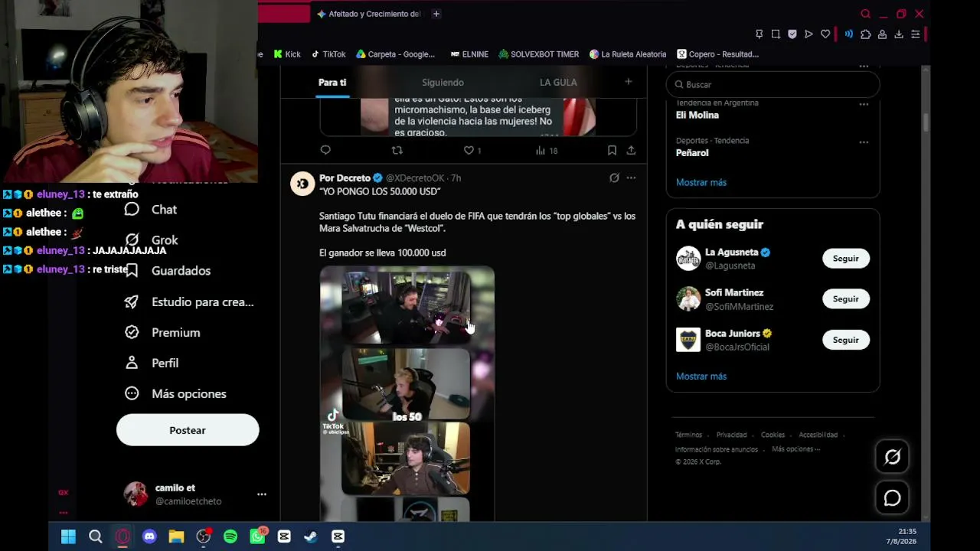980x551 pixels.
Task: Open Premium from the X sidebar
Action: pos(162,332)
